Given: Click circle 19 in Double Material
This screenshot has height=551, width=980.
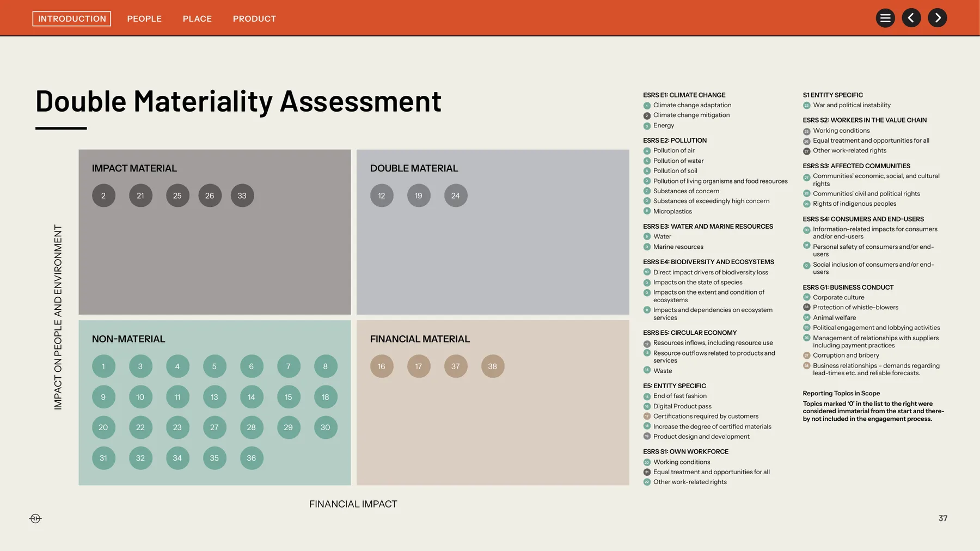Looking at the screenshot, I should tap(419, 195).
